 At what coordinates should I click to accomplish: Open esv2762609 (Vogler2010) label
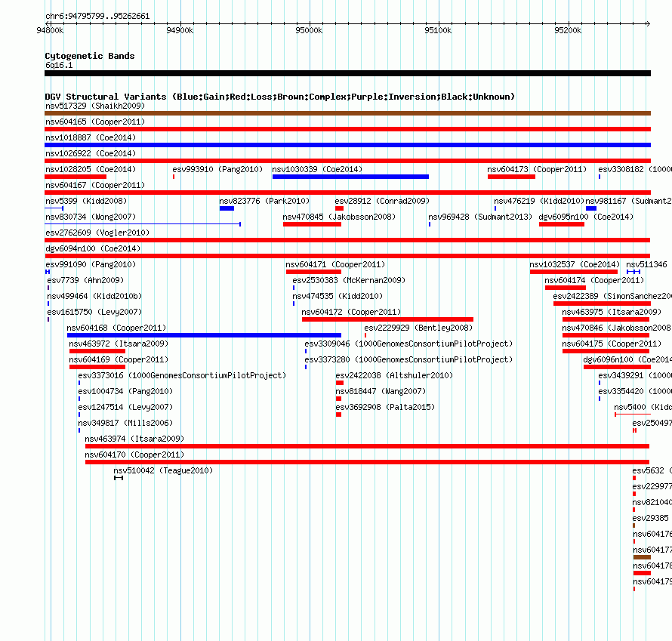click(97, 233)
